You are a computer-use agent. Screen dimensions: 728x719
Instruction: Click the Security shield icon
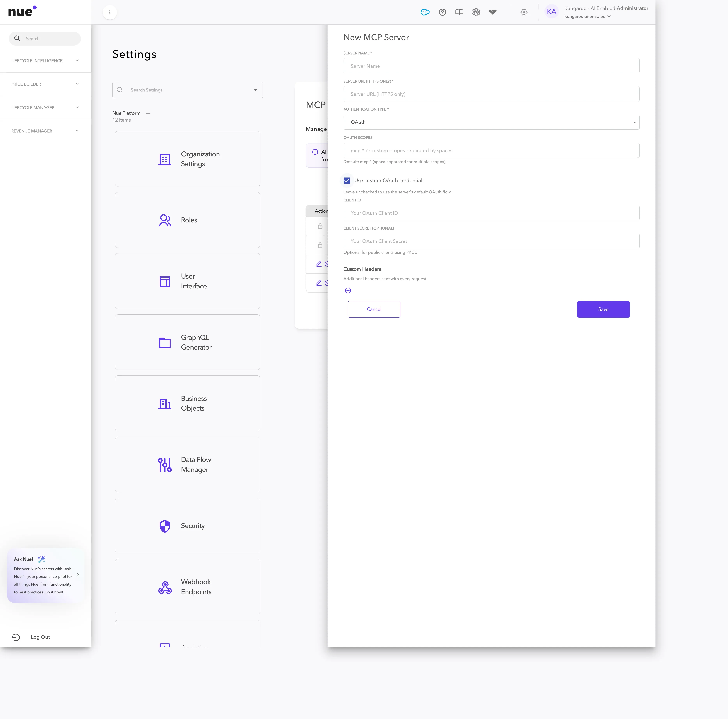[x=165, y=526]
